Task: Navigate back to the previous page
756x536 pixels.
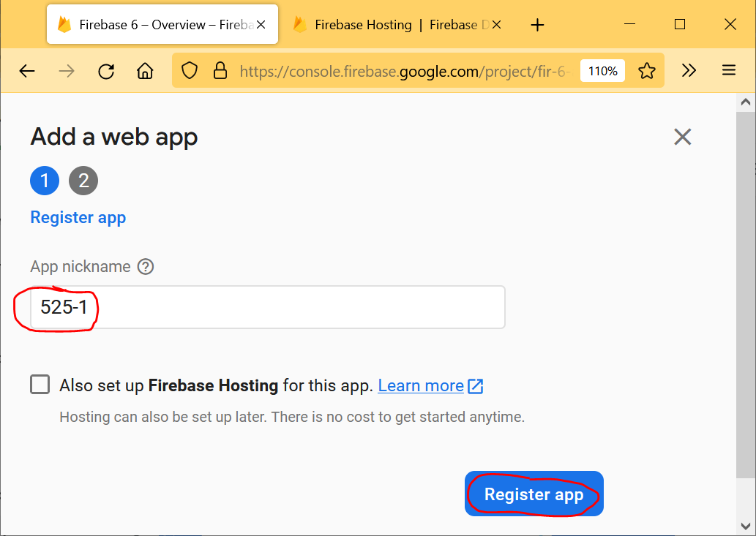Action: 27,71
